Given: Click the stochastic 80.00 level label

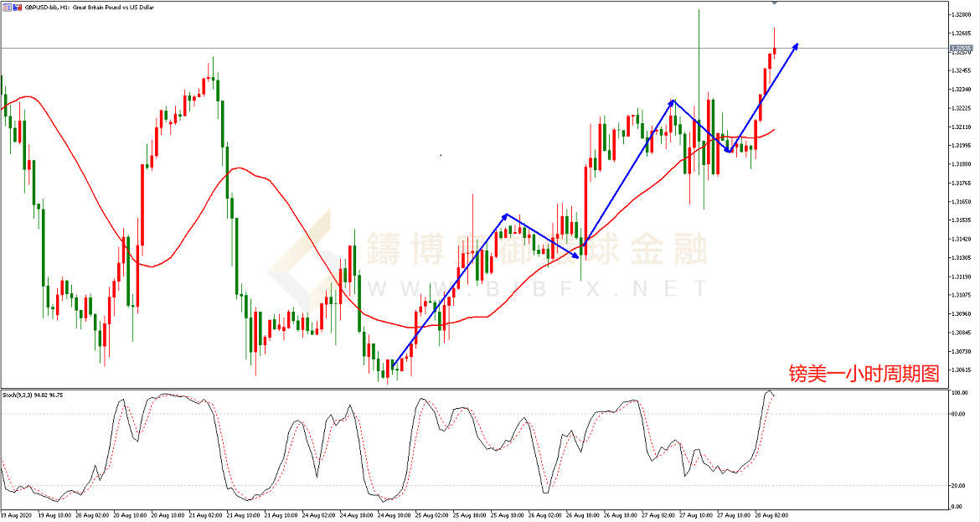Looking at the screenshot, I should (x=958, y=413).
